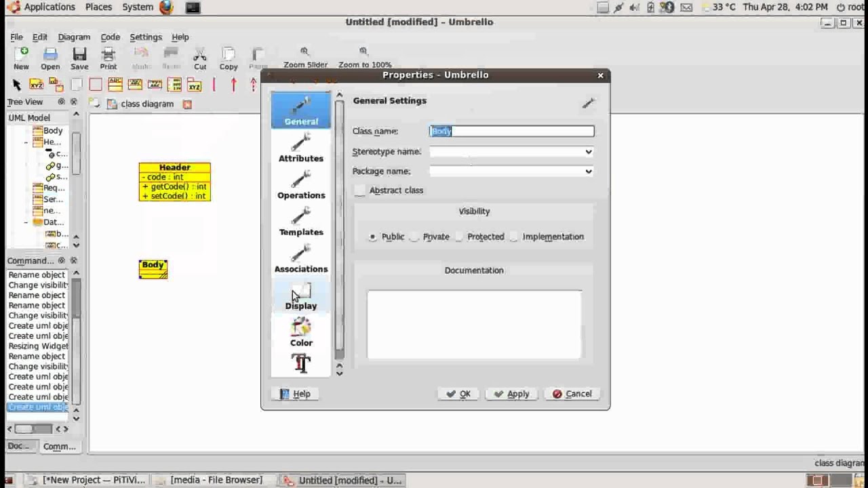The image size is (868, 488).
Task: Select the Protected visibility radio button
Action: 459,237
